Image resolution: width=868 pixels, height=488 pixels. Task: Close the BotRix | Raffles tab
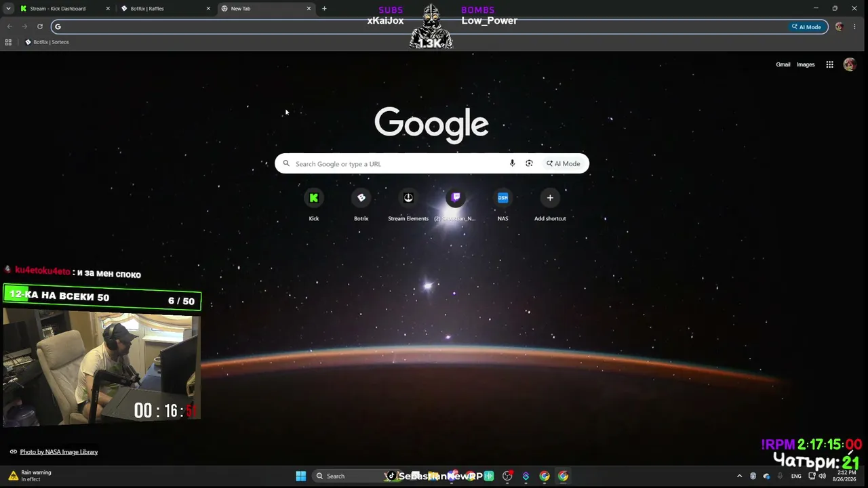click(208, 9)
